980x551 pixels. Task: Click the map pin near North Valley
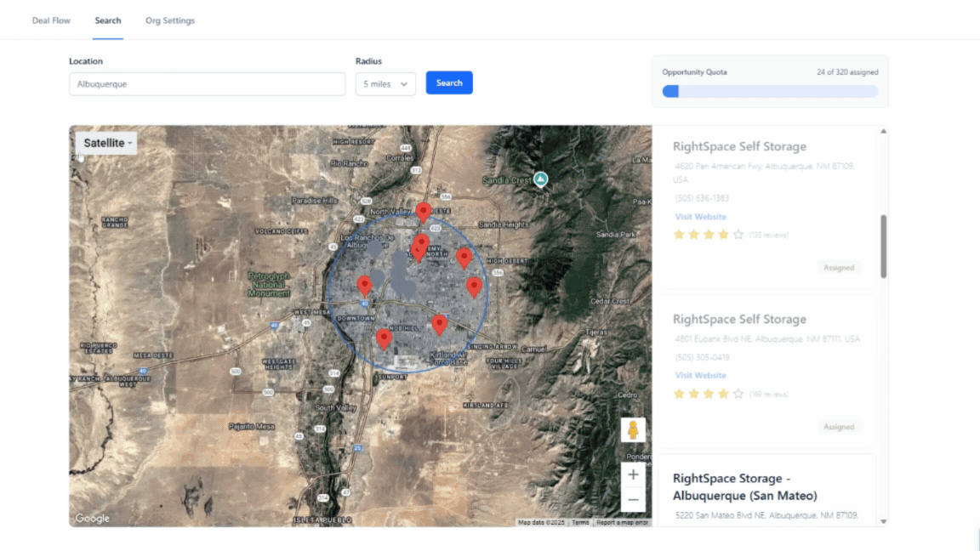(423, 213)
